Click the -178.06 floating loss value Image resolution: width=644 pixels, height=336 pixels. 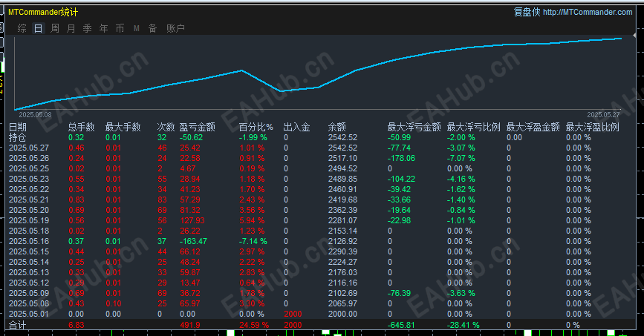click(401, 159)
